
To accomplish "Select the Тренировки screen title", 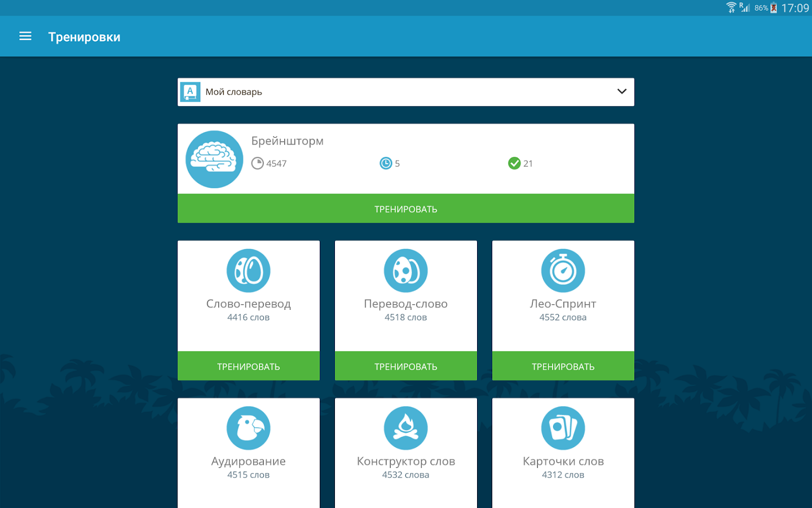I will (x=85, y=37).
